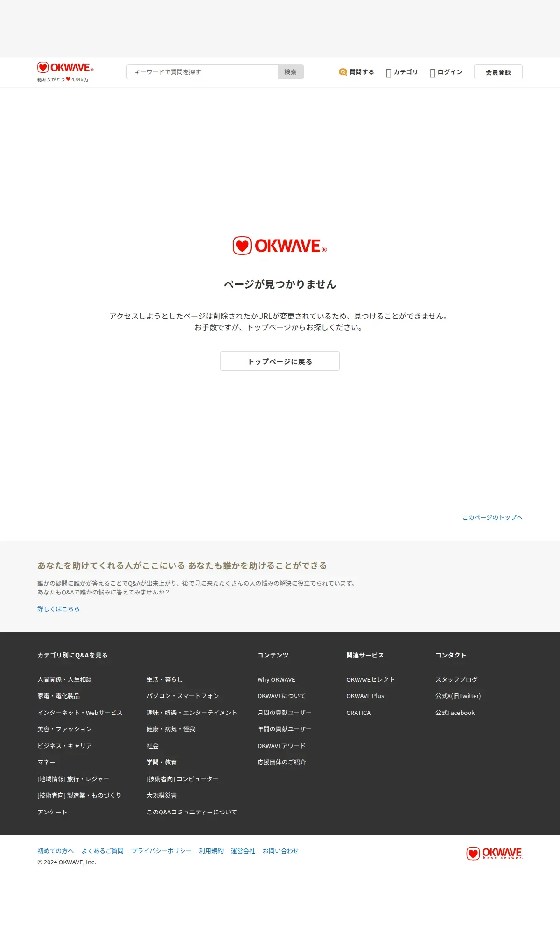The width and height of the screenshot is (560, 926).
Task: Open the 詳しくはこちら link
Action: click(58, 609)
